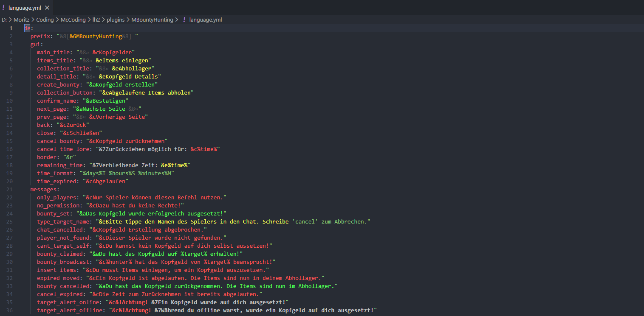644x316 pixels.
Task: Click the 'expired_moved' key
Action: coord(58,278)
